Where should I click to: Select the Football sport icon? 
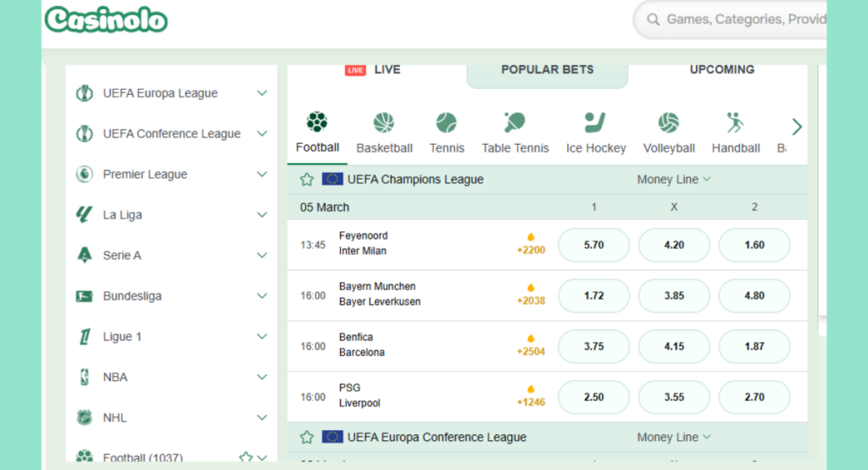tap(317, 122)
